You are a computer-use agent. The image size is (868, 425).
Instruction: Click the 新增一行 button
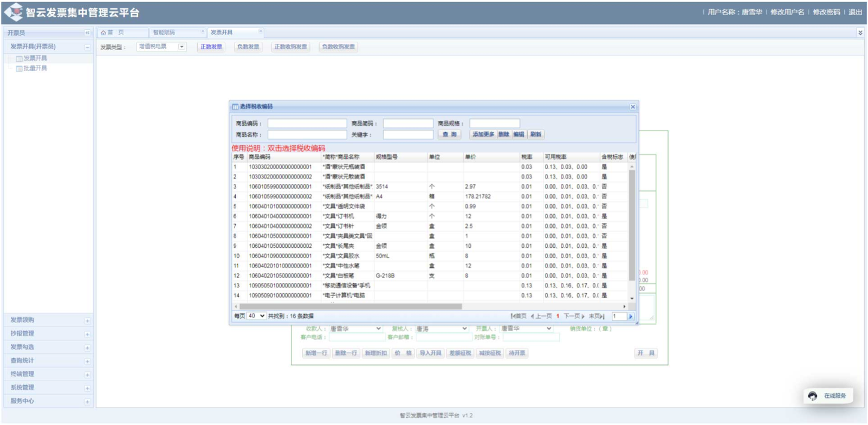point(316,353)
